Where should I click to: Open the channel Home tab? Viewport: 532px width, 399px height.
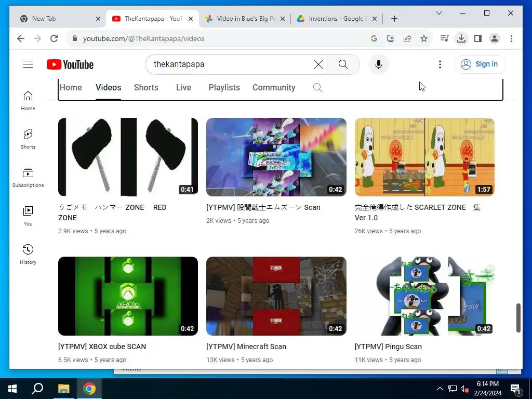tap(71, 87)
